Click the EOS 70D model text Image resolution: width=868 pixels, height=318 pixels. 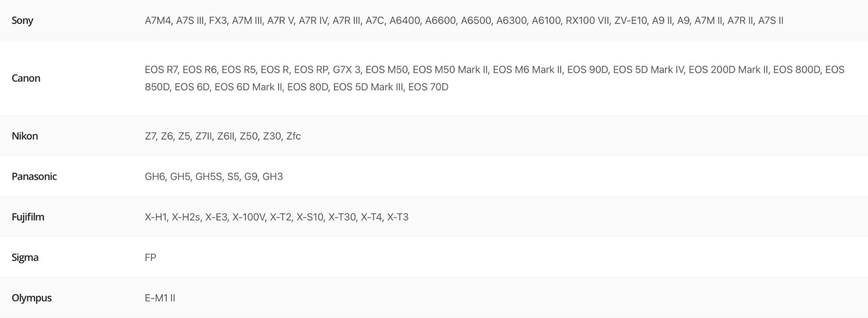(428, 87)
